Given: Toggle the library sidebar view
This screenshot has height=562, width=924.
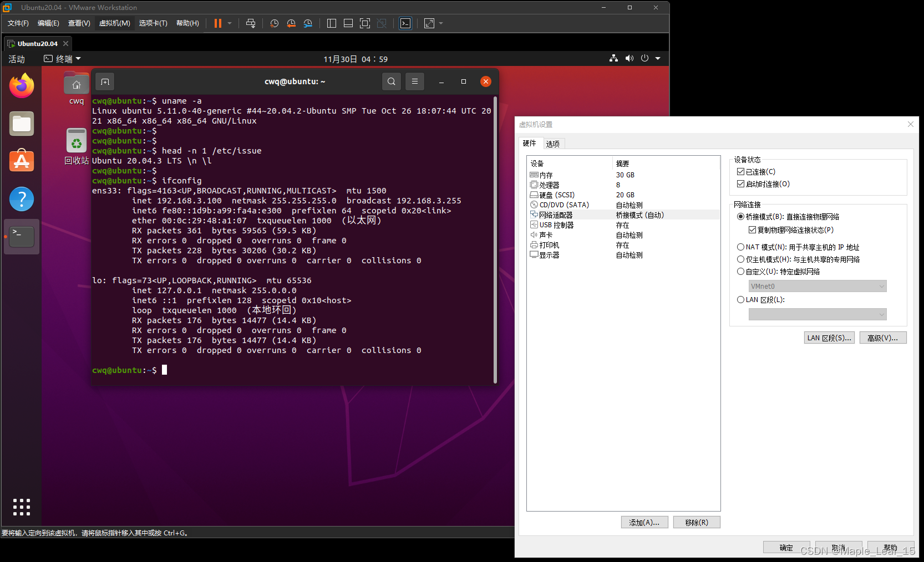Looking at the screenshot, I should 332,23.
